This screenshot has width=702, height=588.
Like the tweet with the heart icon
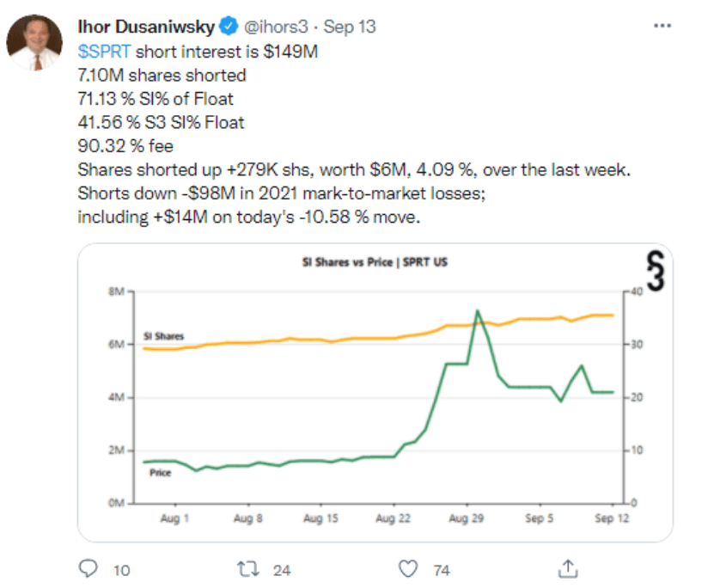(x=409, y=568)
